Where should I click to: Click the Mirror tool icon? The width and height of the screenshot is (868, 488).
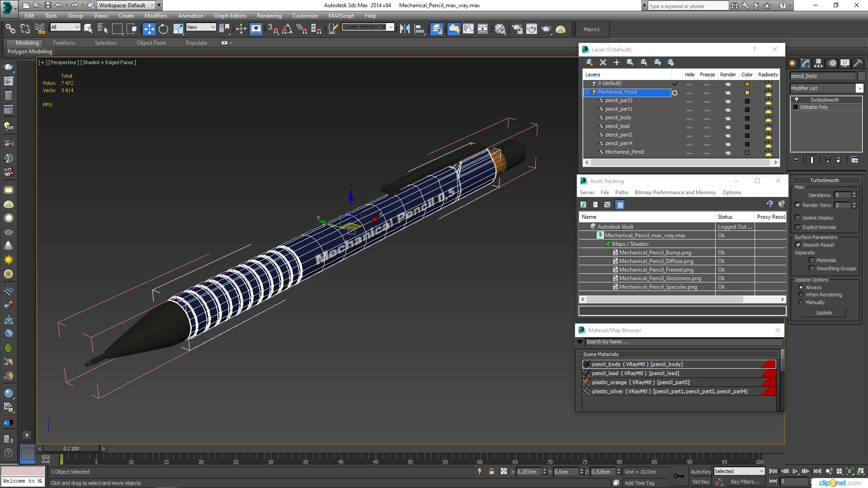pos(405,29)
